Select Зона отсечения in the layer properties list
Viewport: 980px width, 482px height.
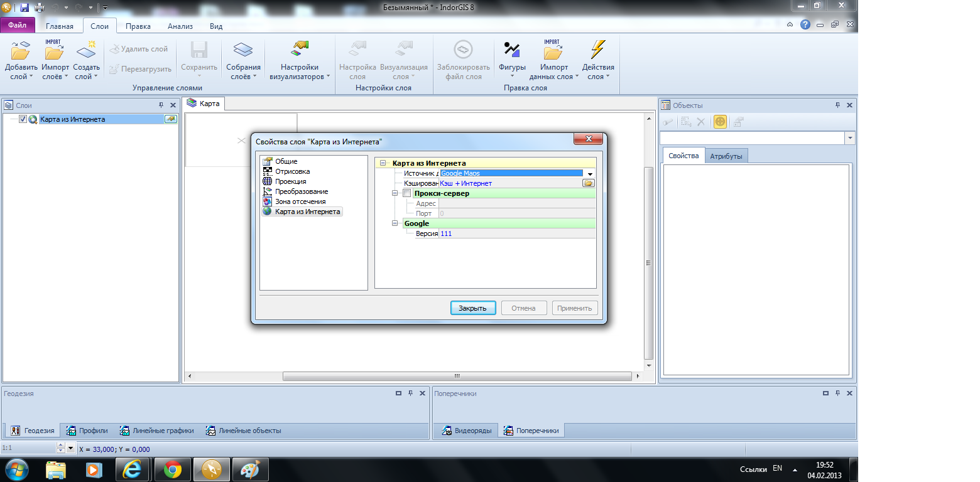[300, 201]
